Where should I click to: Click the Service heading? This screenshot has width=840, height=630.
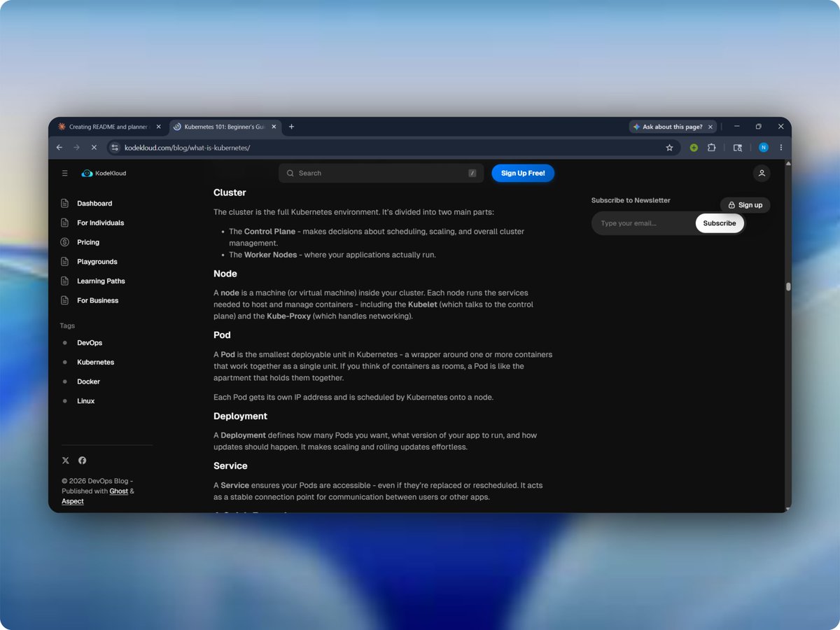230,465
